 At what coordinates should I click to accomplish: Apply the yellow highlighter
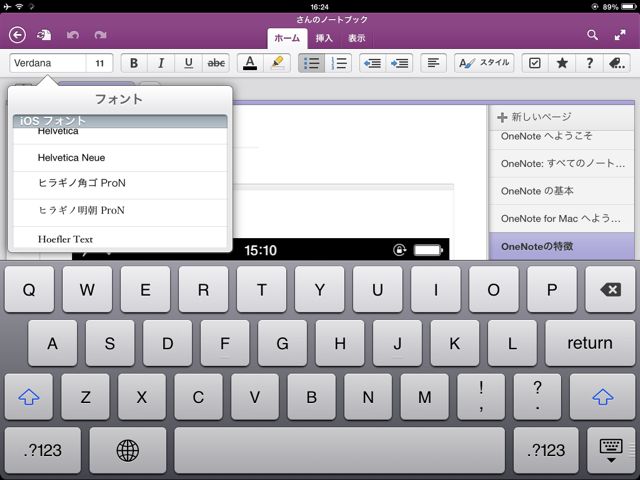[277, 63]
